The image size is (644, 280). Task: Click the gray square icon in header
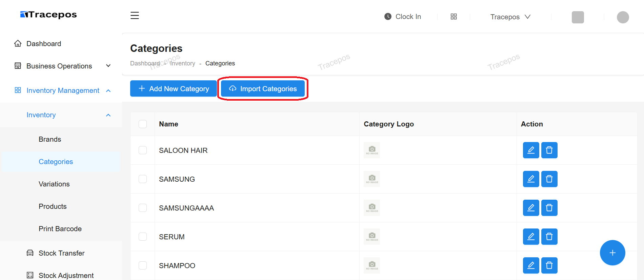point(578,17)
